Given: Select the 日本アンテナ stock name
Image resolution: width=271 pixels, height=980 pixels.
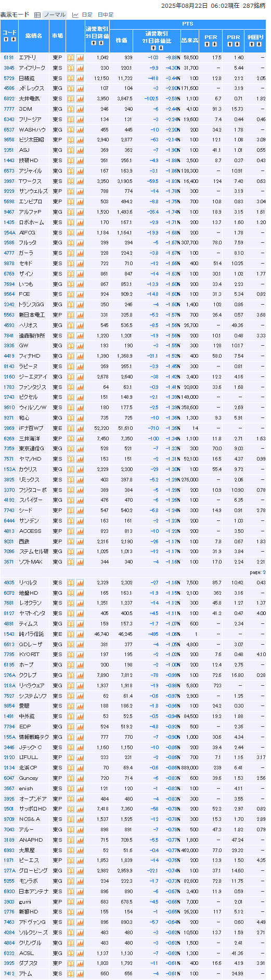Looking at the screenshot, I should click(x=33, y=892).
